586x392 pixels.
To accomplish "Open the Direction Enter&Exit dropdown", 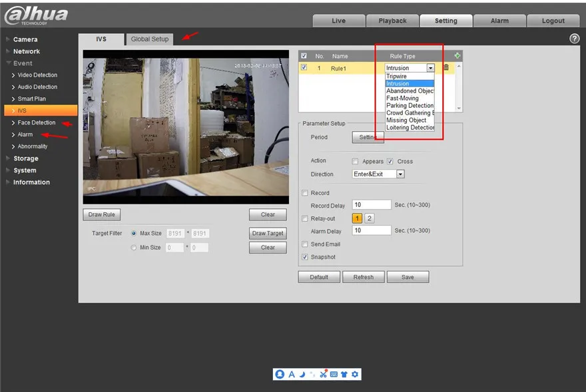I will (378, 174).
